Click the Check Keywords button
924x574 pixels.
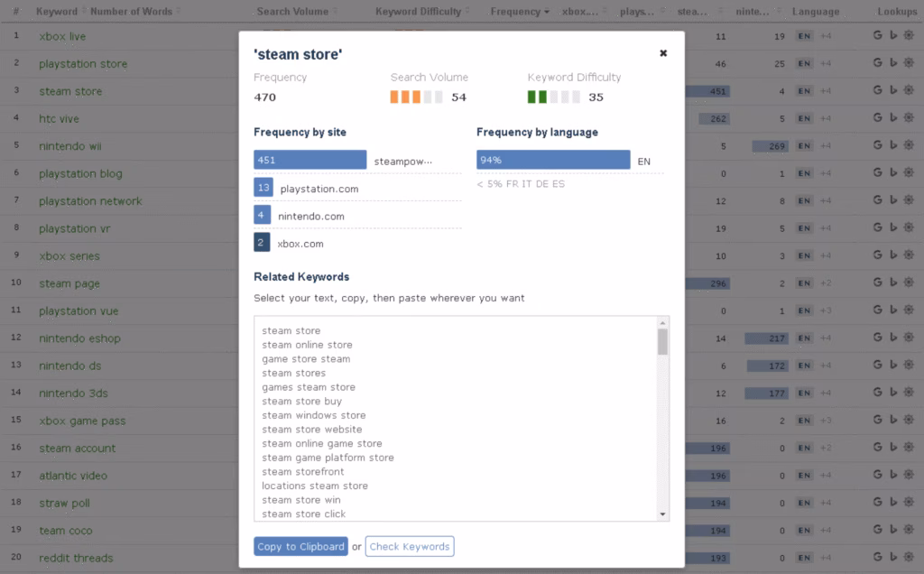click(410, 546)
